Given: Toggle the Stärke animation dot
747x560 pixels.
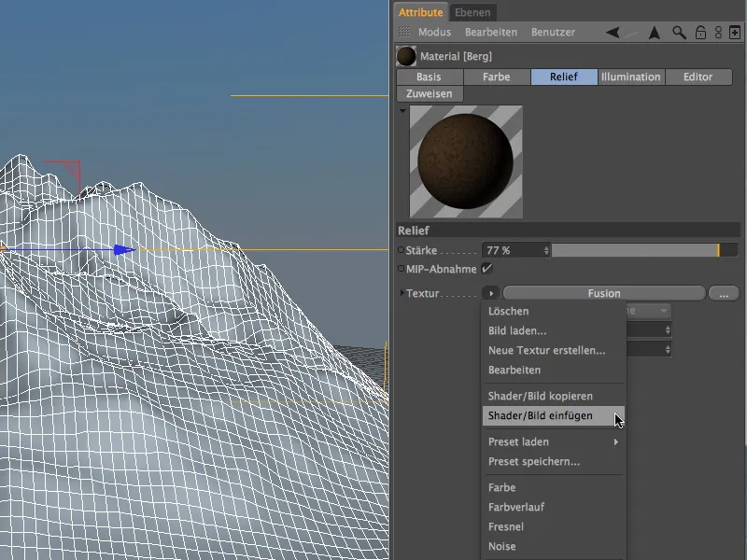Looking at the screenshot, I should (x=401, y=249).
